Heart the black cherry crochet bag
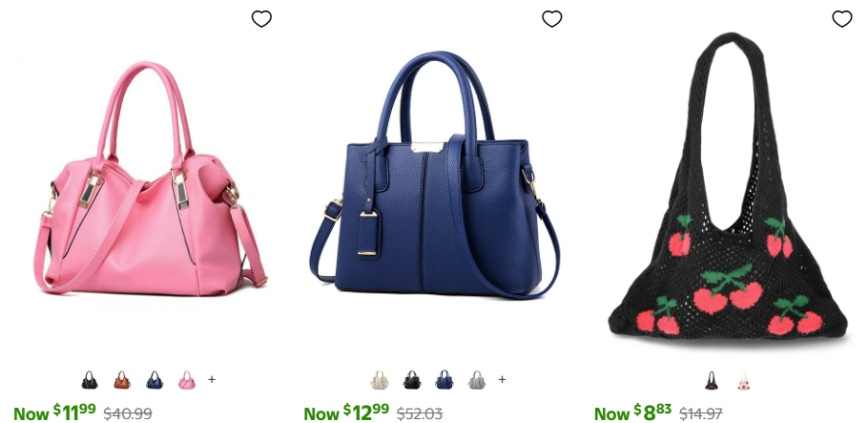Image resolution: width=868 pixels, height=423 pixels. [842, 19]
